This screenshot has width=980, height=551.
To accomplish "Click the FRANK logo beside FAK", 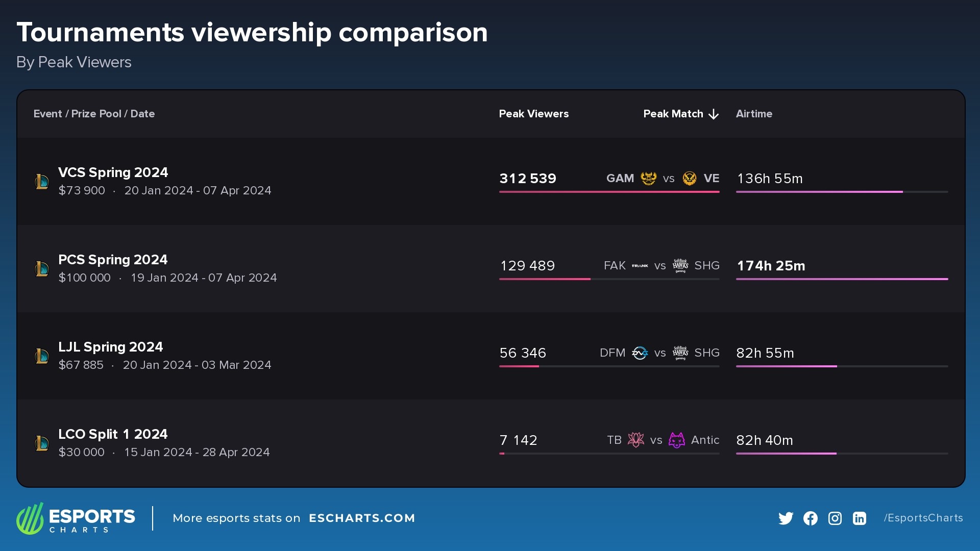I will click(x=640, y=266).
